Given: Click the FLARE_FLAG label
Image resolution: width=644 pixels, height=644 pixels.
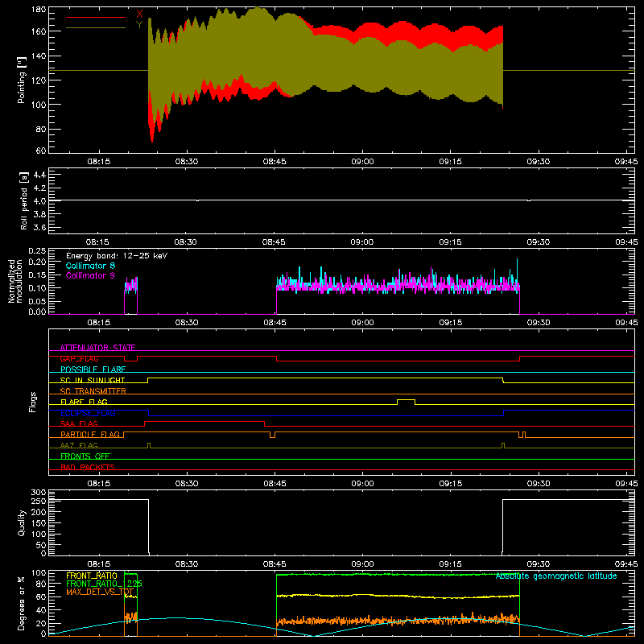Looking at the screenshot, I should pyautogui.click(x=84, y=402).
